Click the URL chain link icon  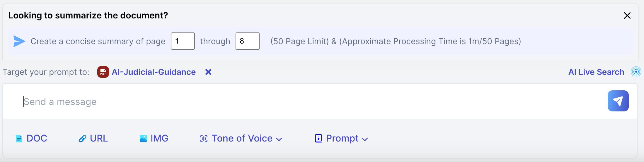click(x=83, y=139)
